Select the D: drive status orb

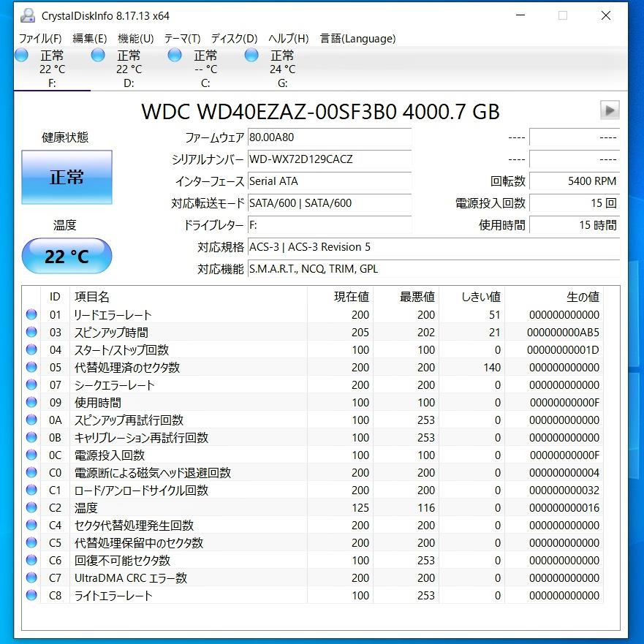pos(98,55)
